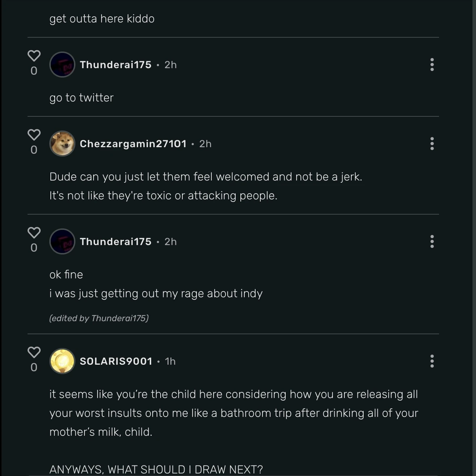Open Thunderai175's username link
Viewport: 476px width, 476px height.
pos(115,65)
